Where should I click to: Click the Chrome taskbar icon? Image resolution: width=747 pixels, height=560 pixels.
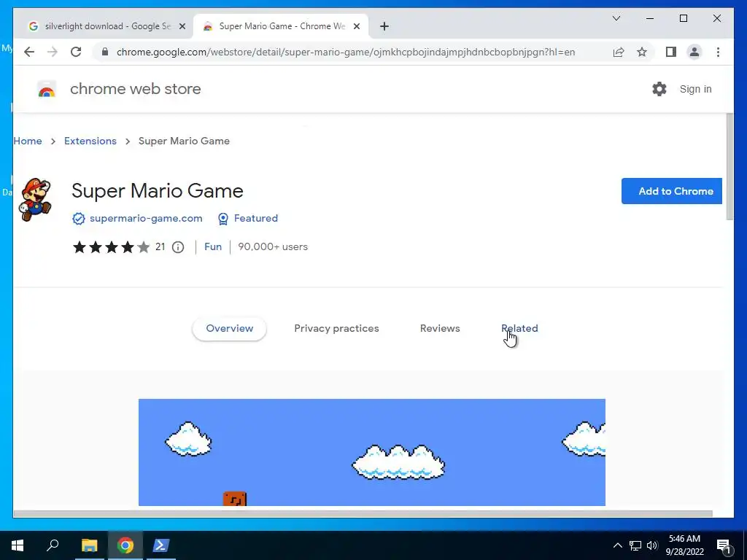pyautogui.click(x=125, y=545)
